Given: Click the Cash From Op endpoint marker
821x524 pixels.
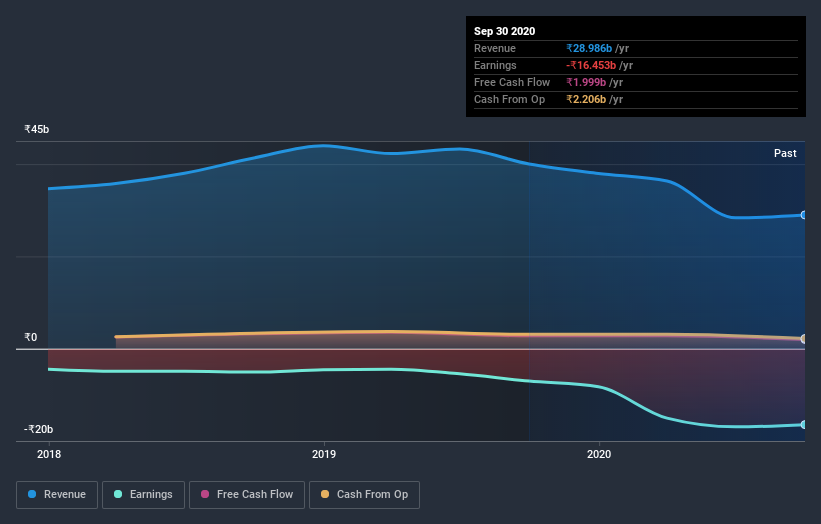Looking at the screenshot, I should pyautogui.click(x=803, y=339).
